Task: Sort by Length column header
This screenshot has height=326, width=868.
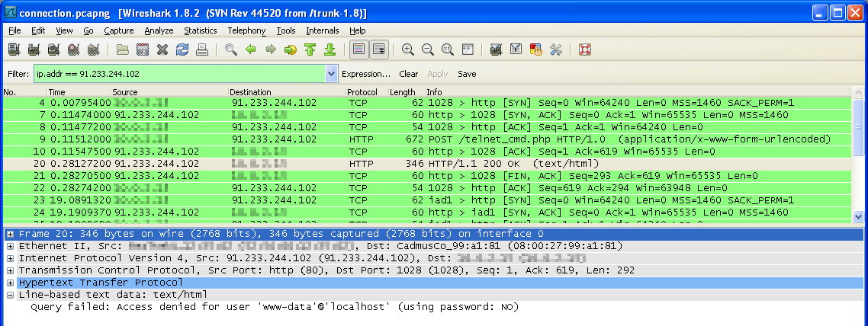Action: pos(407,92)
